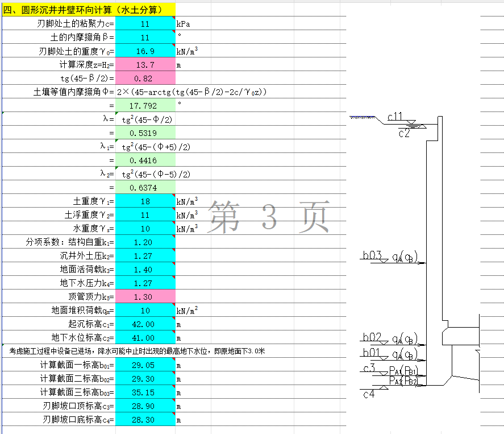
Task: Select the λ formula cell tg²(45-Φ/2)
Action: point(147,119)
